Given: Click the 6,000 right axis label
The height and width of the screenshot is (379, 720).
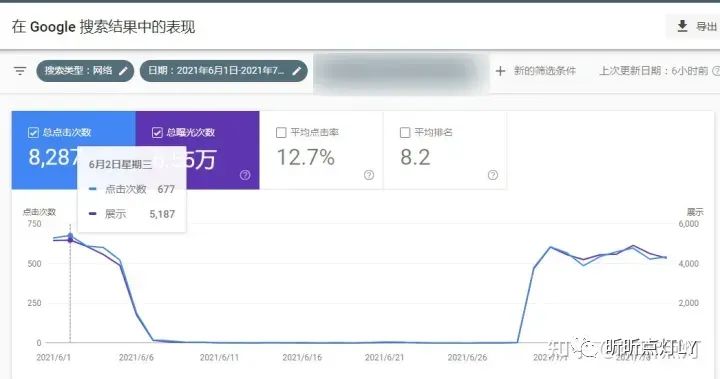Looking at the screenshot, I should [x=688, y=224].
